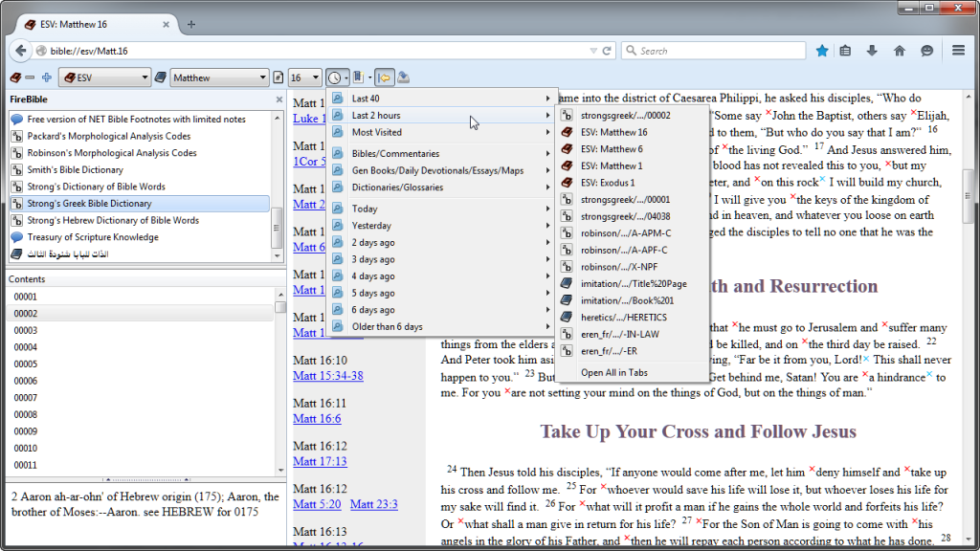Choose 'Open All in Tabs' menu entry
Viewport: 980px width, 551px height.
[613, 372]
